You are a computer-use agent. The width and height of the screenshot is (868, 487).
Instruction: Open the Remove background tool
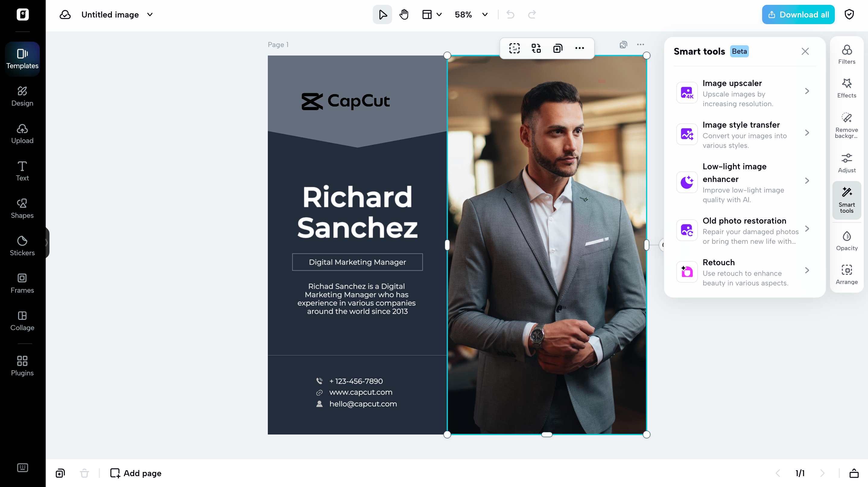click(847, 125)
